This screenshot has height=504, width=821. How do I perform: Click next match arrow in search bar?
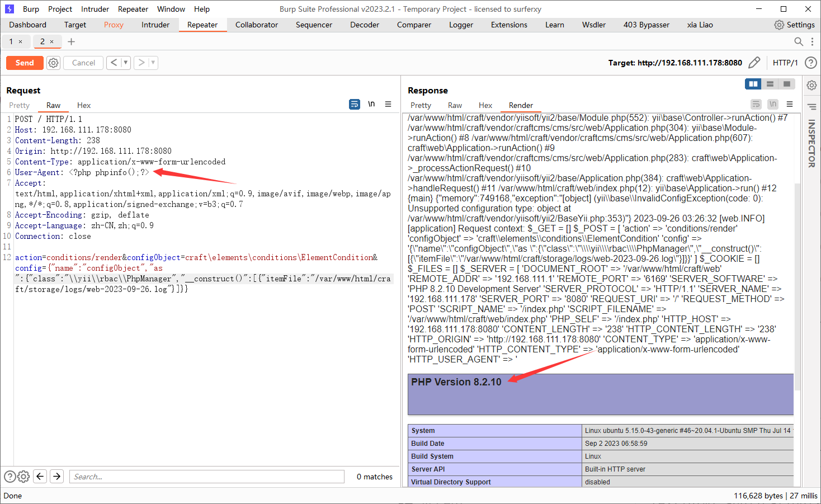pyautogui.click(x=57, y=477)
